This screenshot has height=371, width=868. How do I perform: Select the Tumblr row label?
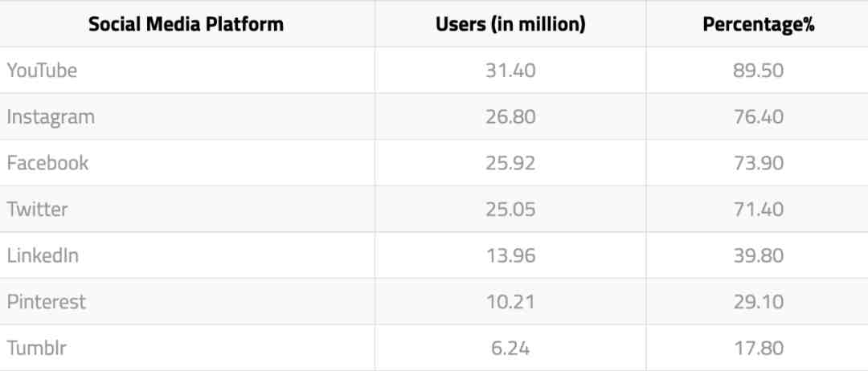tap(36, 349)
